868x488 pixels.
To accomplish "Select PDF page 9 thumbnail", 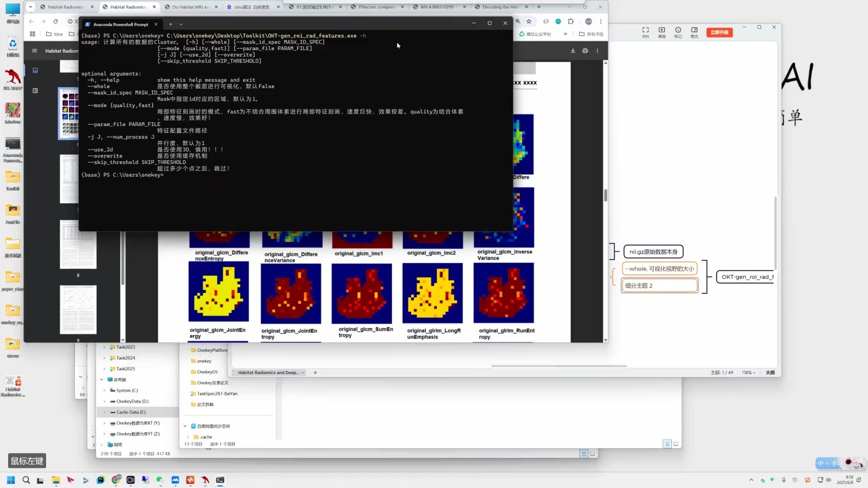I will click(x=78, y=310).
